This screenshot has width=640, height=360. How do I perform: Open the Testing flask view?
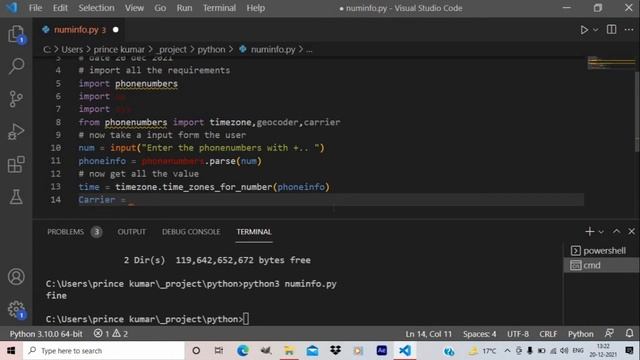tap(16, 197)
